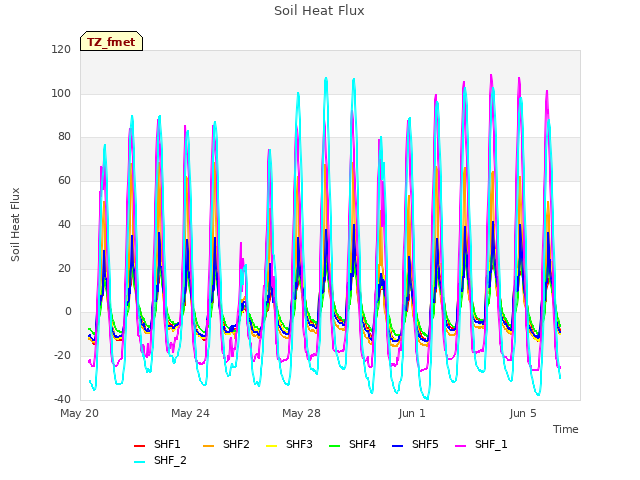The image size is (640, 480).
Task: Select the SHF_2 legend label
Action: 170,460
